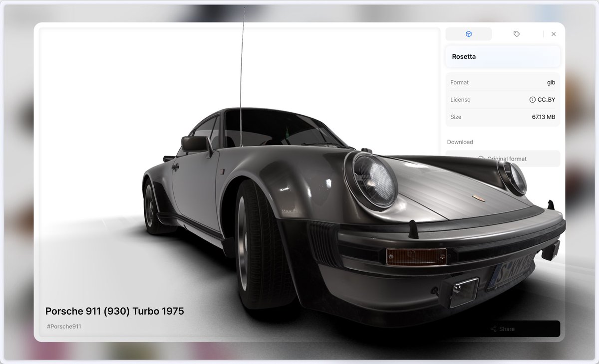This screenshot has width=599, height=364.
Task: Click the 67.13 MB size value
Action: click(x=544, y=117)
